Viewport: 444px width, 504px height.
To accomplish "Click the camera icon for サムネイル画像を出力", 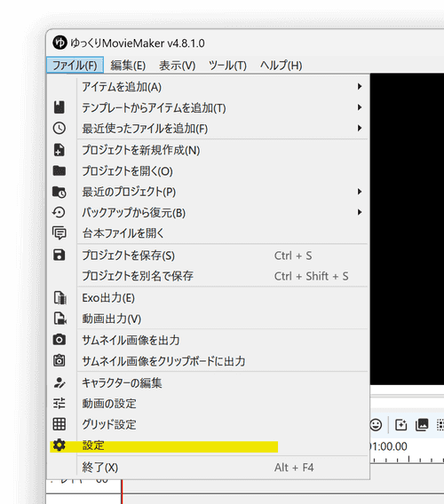I will pos(59,340).
